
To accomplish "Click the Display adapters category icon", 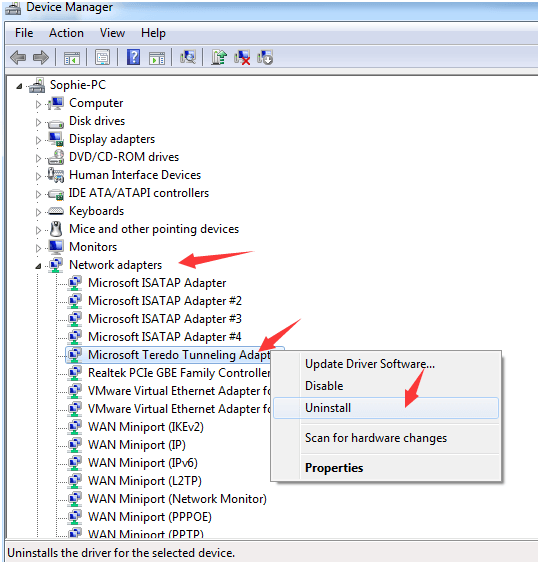I will click(x=56, y=139).
